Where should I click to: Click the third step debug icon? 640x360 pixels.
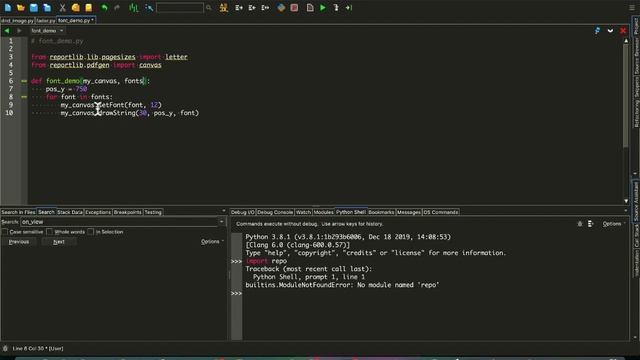(265, 7)
